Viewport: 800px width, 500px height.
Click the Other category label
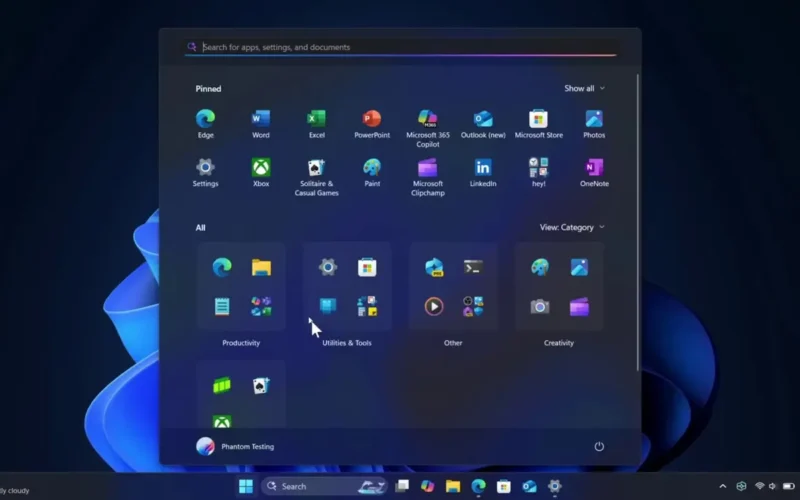point(453,343)
